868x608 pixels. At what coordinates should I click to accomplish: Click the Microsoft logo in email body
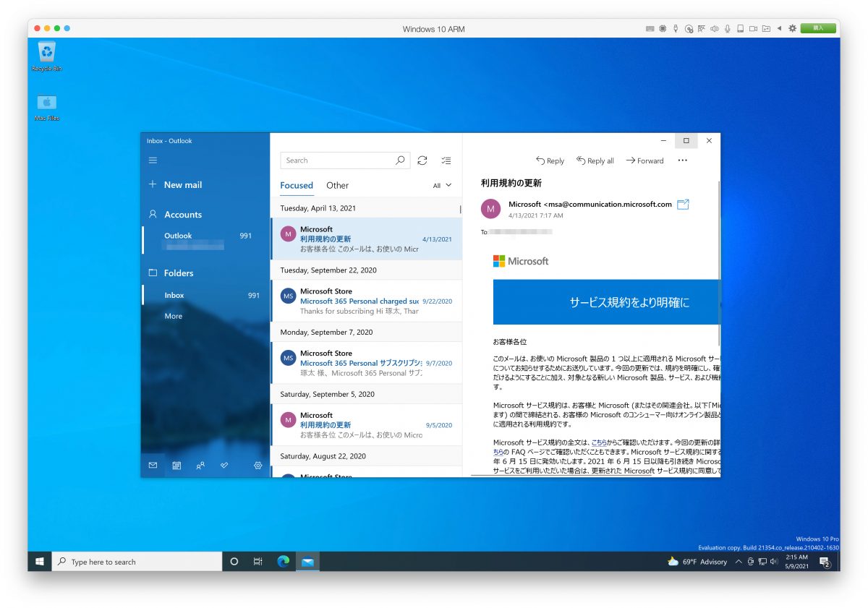pyautogui.click(x=521, y=261)
